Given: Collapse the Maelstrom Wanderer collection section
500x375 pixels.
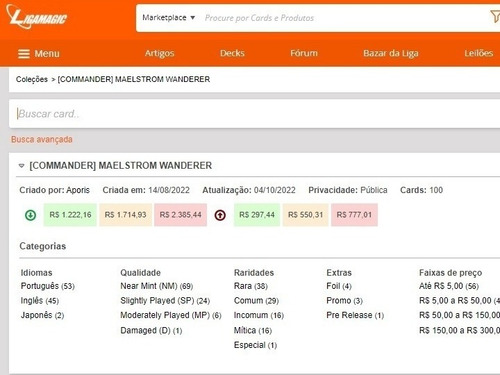Looking at the screenshot, I should click(22, 166).
